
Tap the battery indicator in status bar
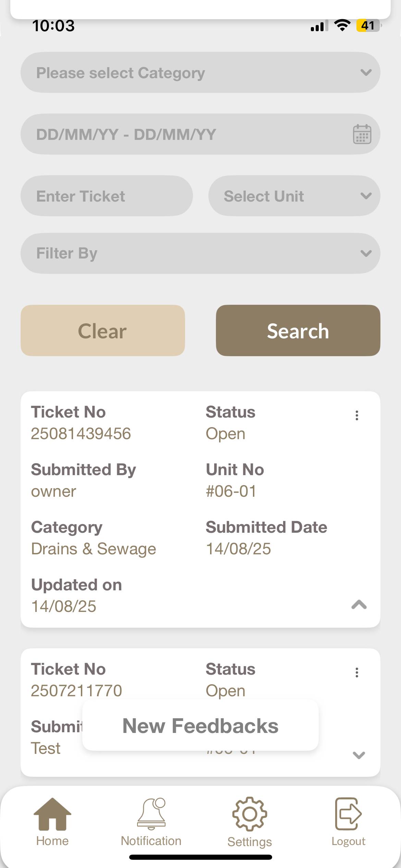pyautogui.click(x=368, y=26)
